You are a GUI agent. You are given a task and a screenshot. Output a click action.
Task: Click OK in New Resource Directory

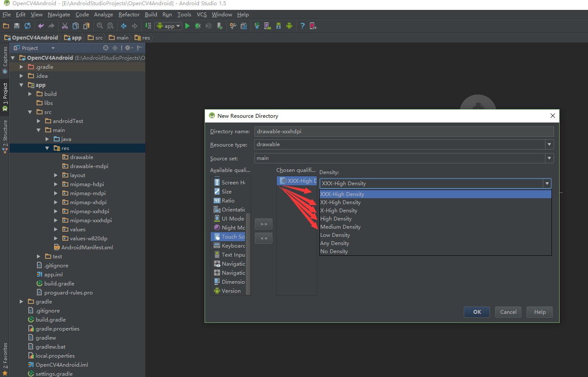pos(477,312)
